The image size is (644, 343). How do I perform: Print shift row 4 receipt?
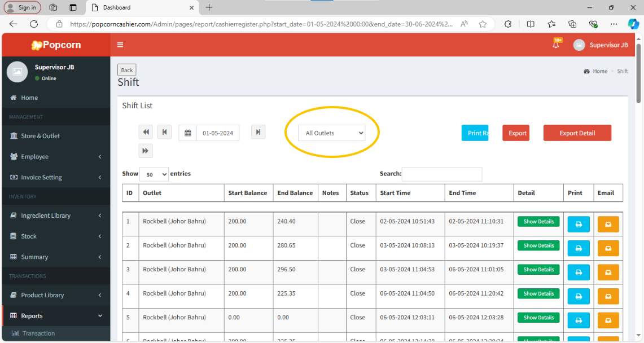click(x=579, y=296)
